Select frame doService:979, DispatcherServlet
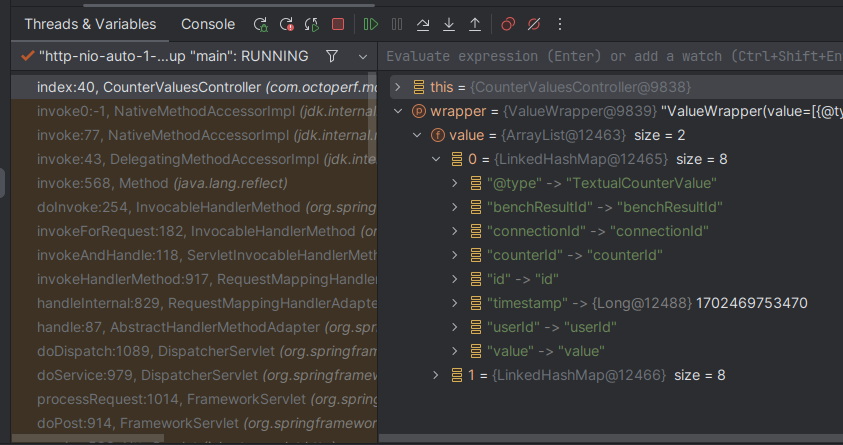The width and height of the screenshot is (843, 445). (x=194, y=375)
